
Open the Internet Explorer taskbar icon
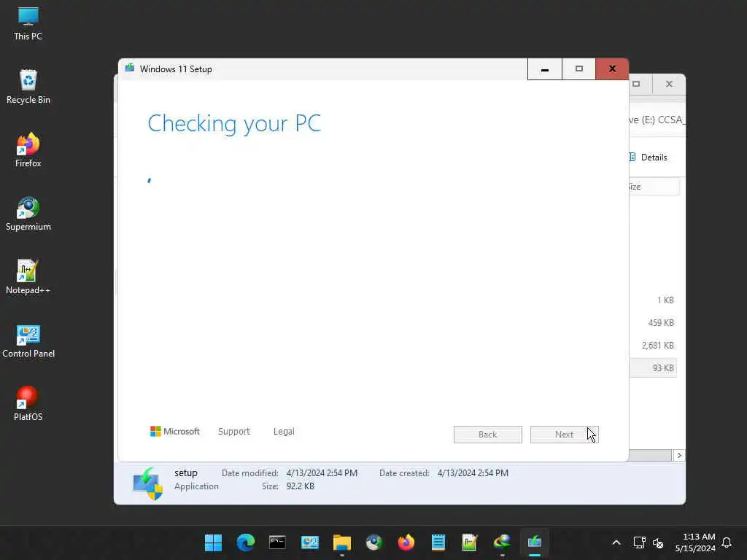click(x=502, y=542)
